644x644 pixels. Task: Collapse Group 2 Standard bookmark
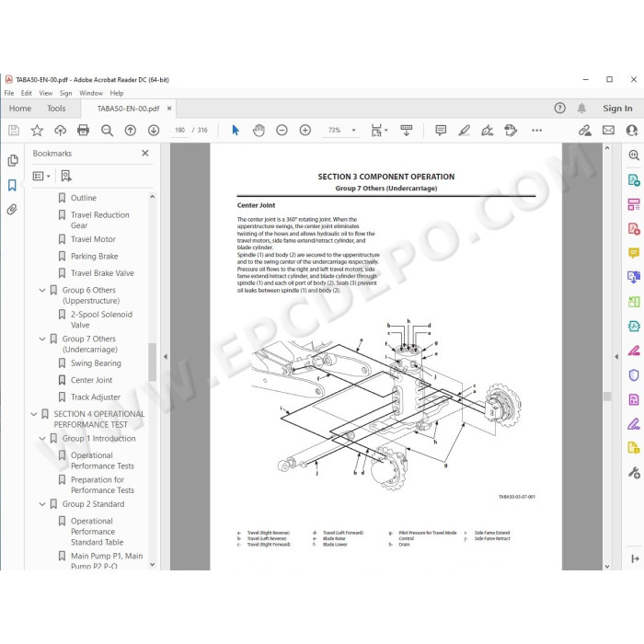point(42,504)
